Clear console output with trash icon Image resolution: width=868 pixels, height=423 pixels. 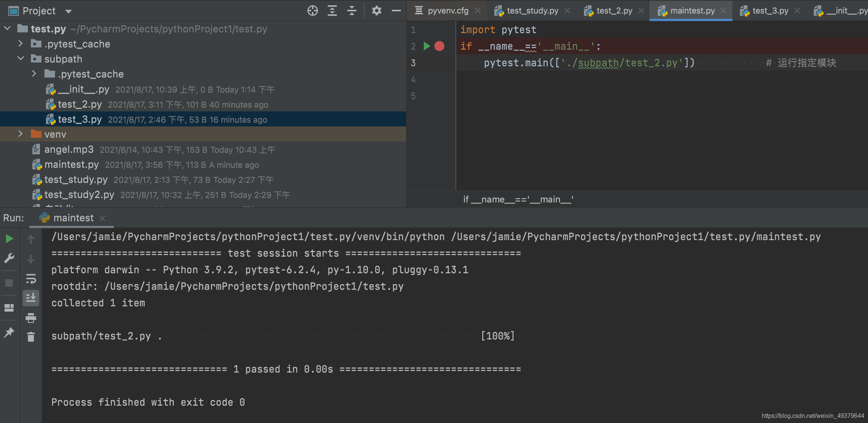(x=31, y=337)
